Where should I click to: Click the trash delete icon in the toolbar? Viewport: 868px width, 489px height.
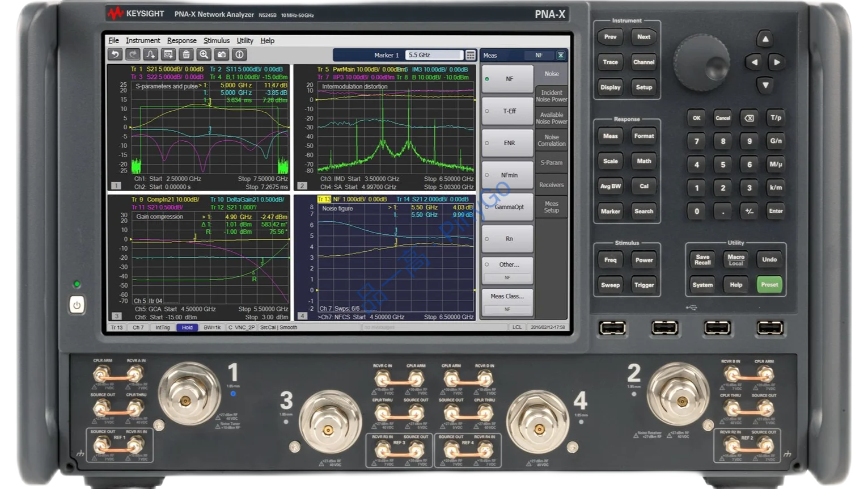186,54
